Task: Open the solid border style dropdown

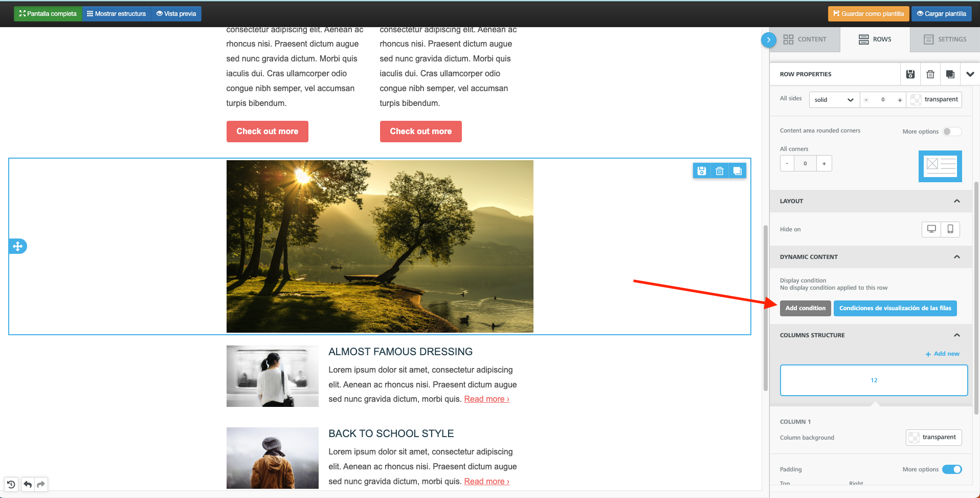Action: [834, 100]
